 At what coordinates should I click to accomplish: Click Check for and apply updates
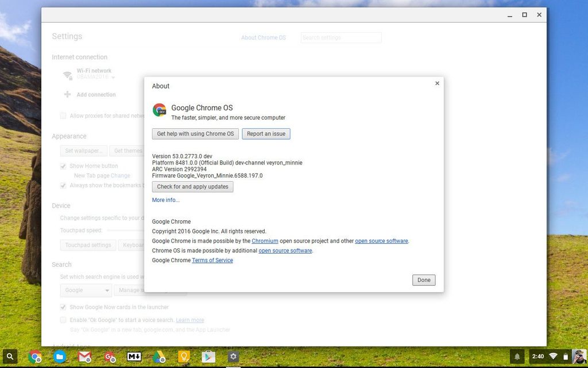pyautogui.click(x=192, y=186)
